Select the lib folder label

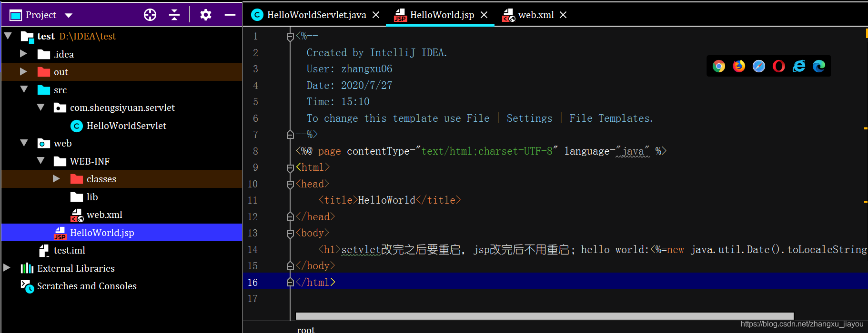92,197
